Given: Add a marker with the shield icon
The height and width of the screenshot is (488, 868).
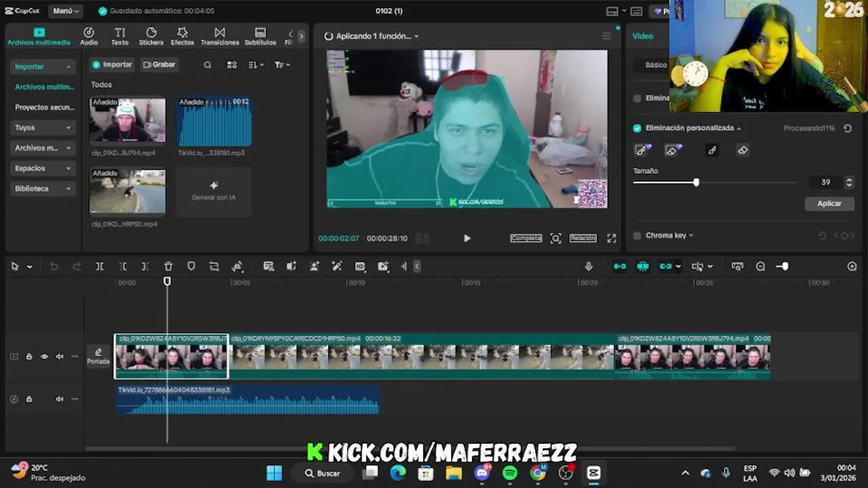Looking at the screenshot, I should [191, 266].
